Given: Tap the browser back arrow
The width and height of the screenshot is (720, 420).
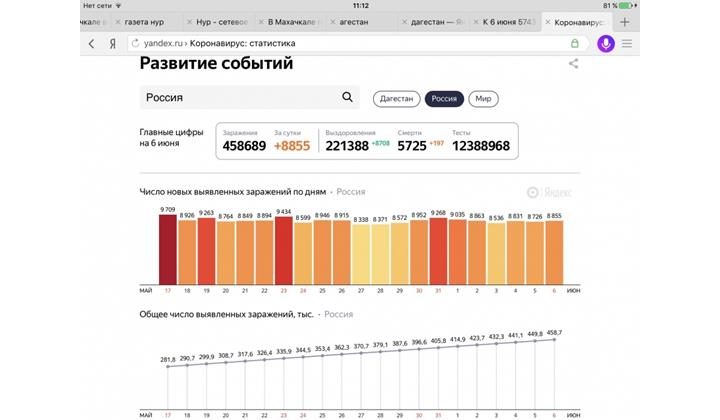Looking at the screenshot, I should click(x=92, y=44).
